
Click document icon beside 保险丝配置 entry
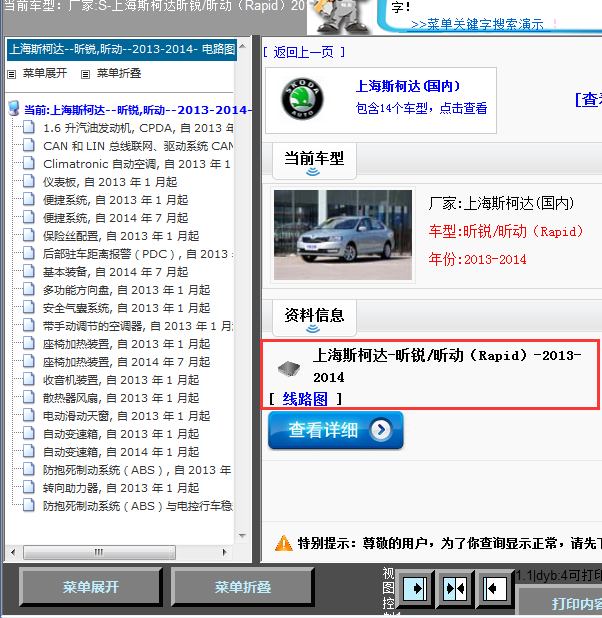pos(28,235)
